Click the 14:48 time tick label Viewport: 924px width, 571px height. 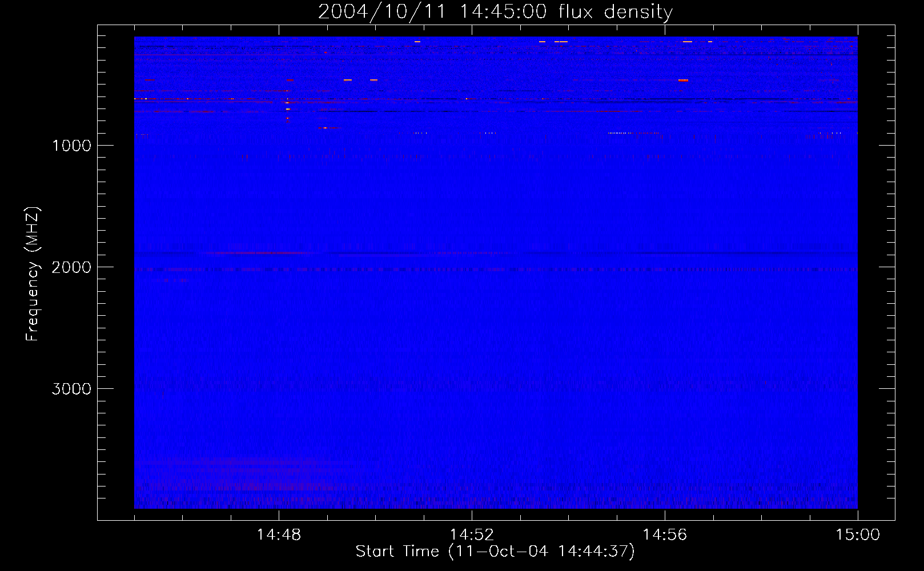[279, 535]
